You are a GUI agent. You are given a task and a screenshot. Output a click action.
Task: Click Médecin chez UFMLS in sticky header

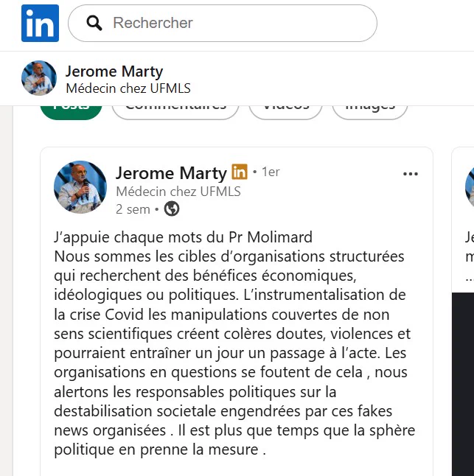click(128, 88)
